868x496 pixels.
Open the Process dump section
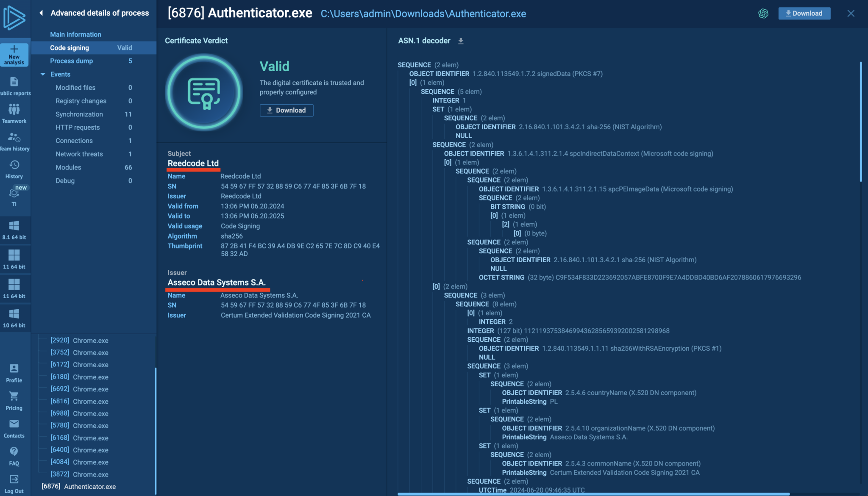pos(71,61)
